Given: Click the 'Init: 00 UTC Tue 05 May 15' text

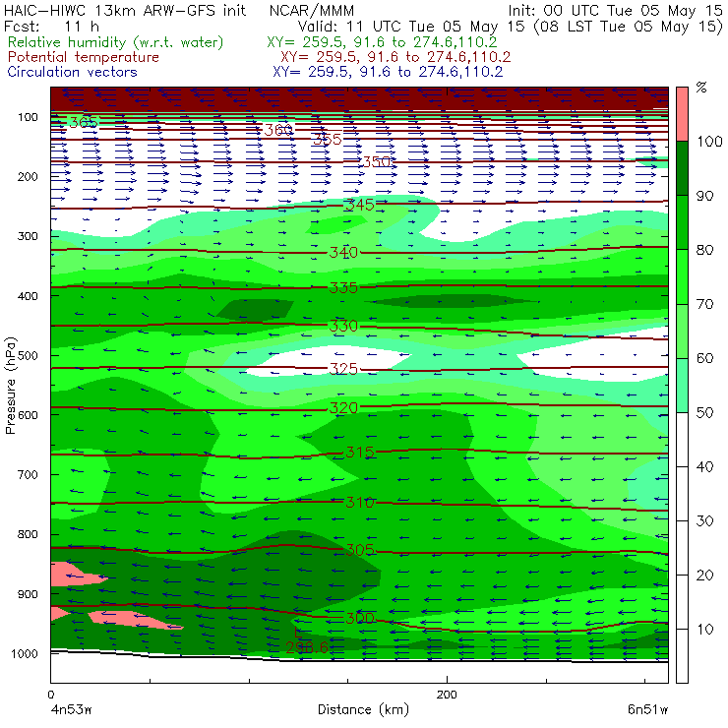Looking at the screenshot, I should tap(615, 11).
